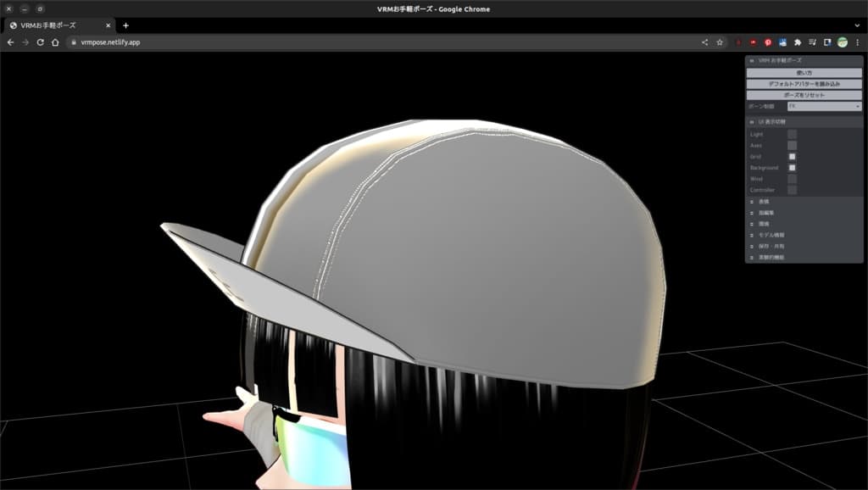
Task: Click the home icon in browser toolbar
Action: [55, 42]
